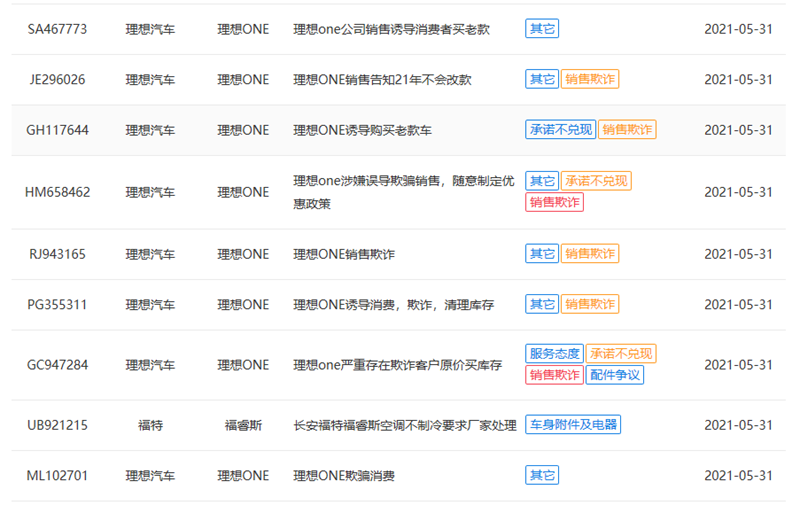Open complaint 理想ONE诱导消费，欺诈，清理库存
The height and width of the screenshot is (513, 800).
[393, 304]
